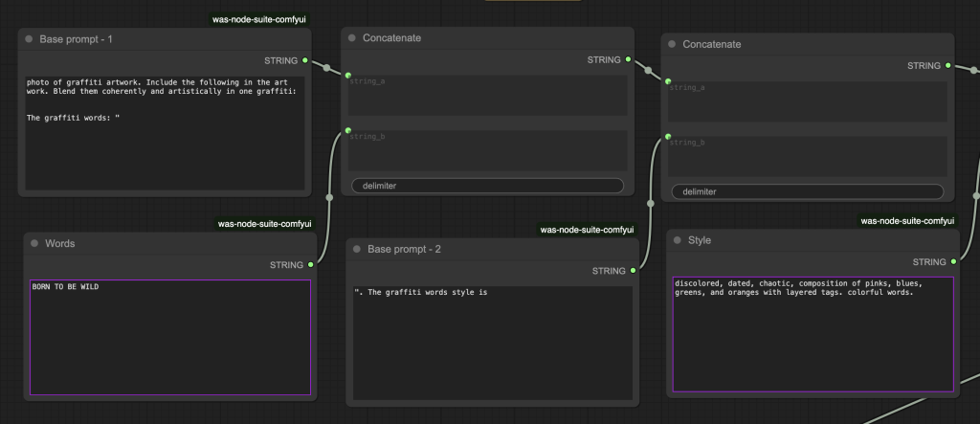Click string_b input port on middle Concatenate node
Screen dimensions: 980x424
[x=348, y=130]
